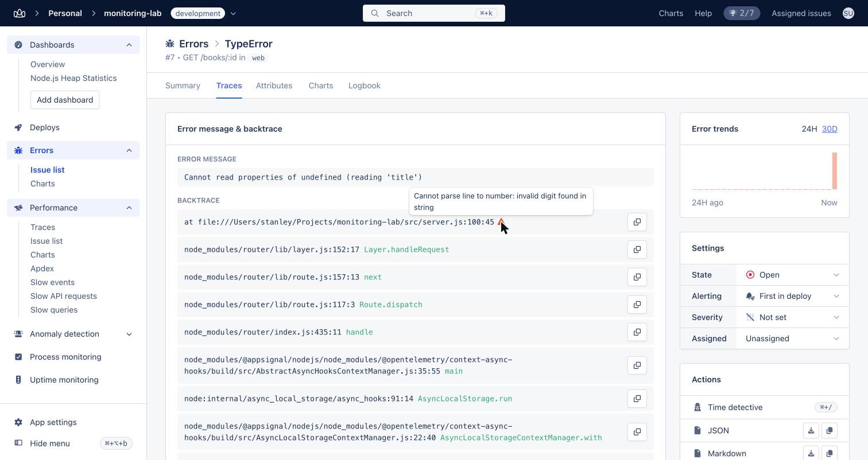Open Node.js Heap Statistics dashboard

[73, 78]
